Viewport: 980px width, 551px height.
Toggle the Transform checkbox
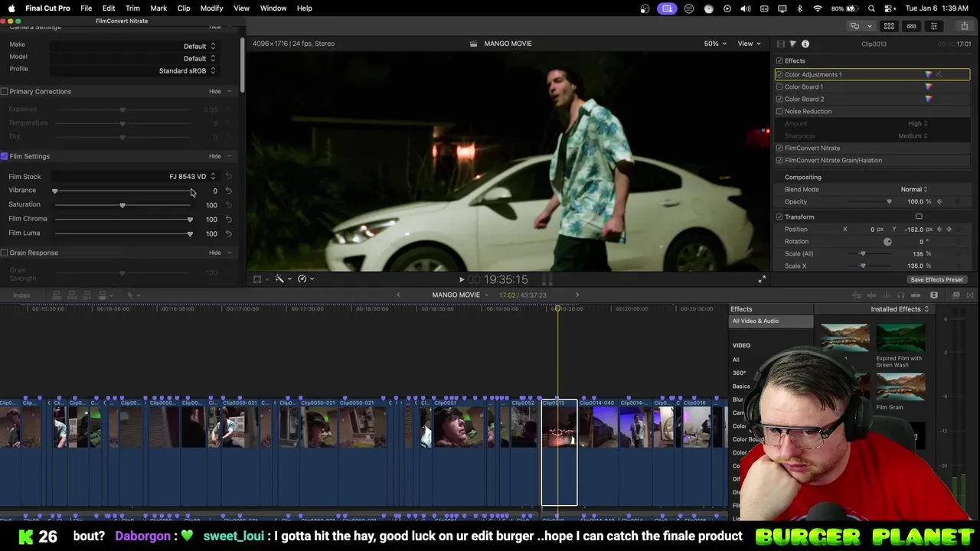779,217
